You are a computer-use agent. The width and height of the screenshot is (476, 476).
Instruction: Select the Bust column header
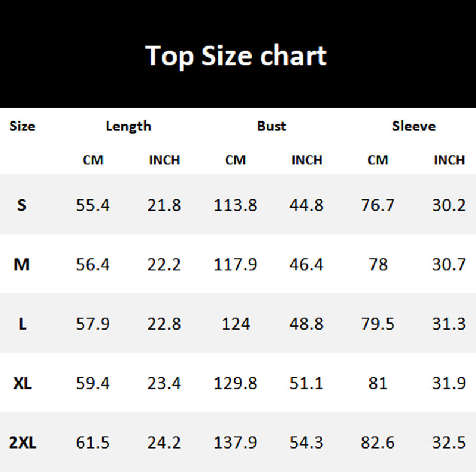(271, 126)
